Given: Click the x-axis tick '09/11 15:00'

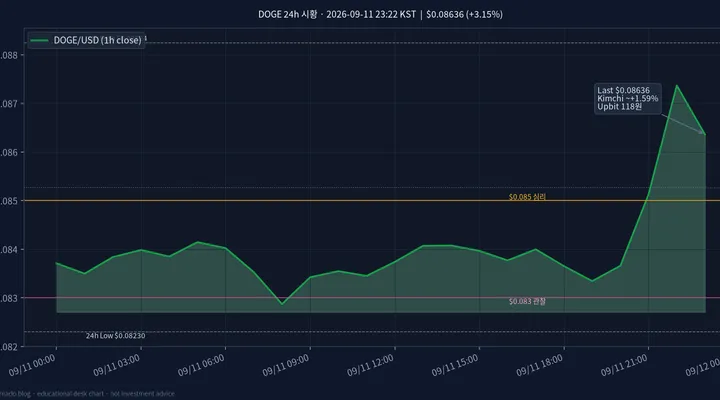Looking at the screenshot, I should pyautogui.click(x=455, y=366).
